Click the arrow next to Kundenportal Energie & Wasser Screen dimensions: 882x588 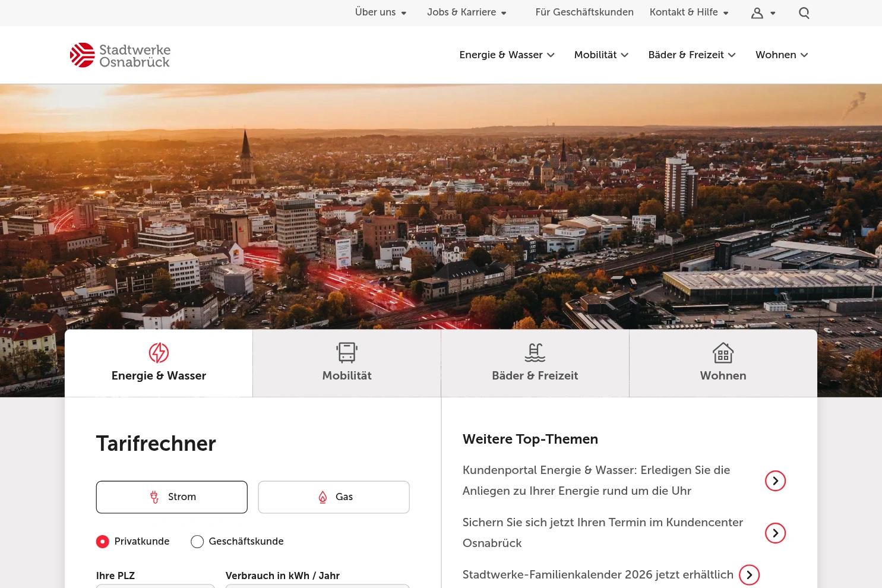tap(775, 480)
